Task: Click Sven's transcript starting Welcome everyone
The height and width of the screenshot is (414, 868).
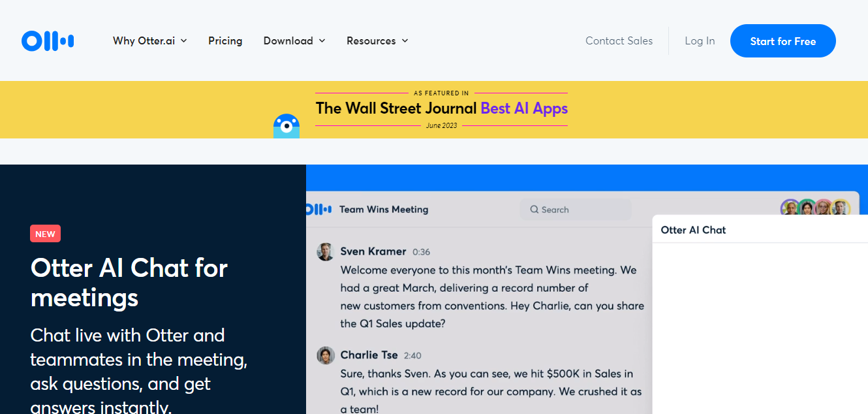Action: pyautogui.click(x=492, y=296)
